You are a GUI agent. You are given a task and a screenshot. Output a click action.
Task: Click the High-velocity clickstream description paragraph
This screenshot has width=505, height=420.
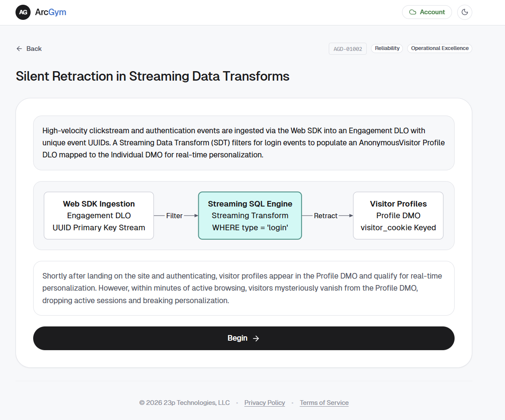coord(244,143)
